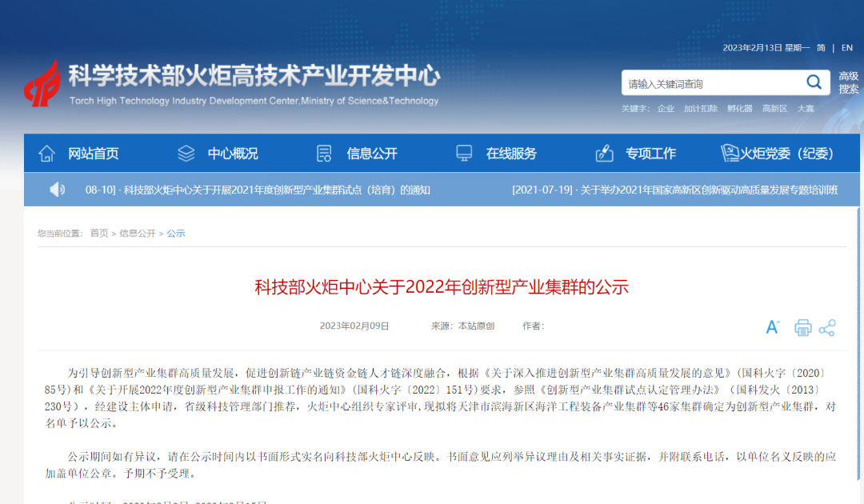This screenshot has height=504, width=864.
Task: Switch the site to English via EN
Action: click(x=847, y=47)
